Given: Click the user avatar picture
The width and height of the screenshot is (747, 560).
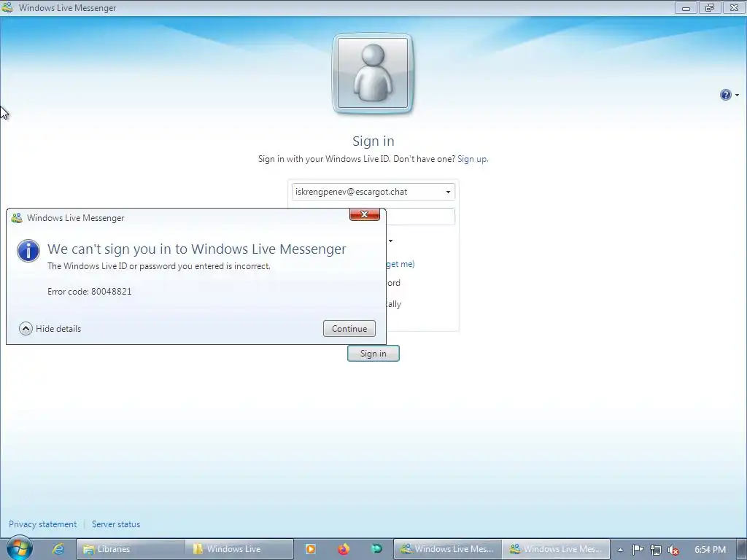Looking at the screenshot, I should 373,74.
